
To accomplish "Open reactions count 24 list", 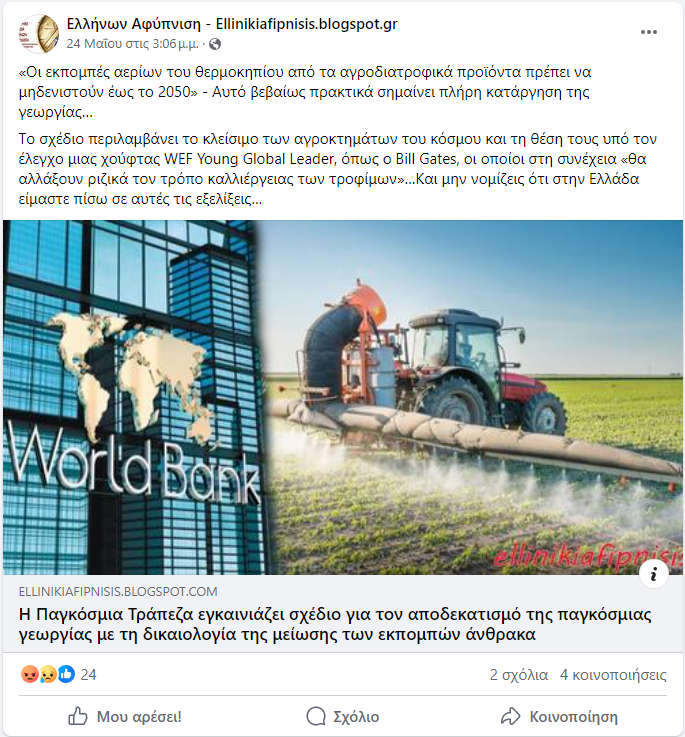I will 88,675.
